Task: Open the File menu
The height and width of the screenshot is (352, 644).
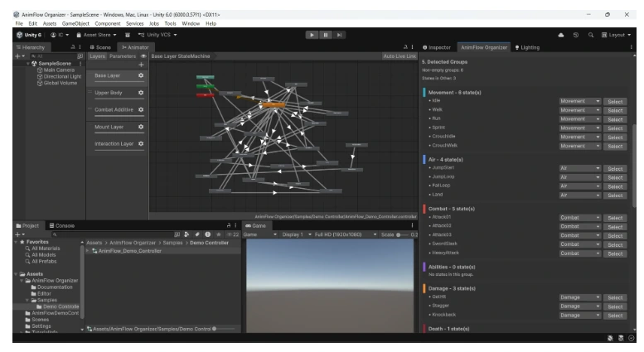Action: 19,23
